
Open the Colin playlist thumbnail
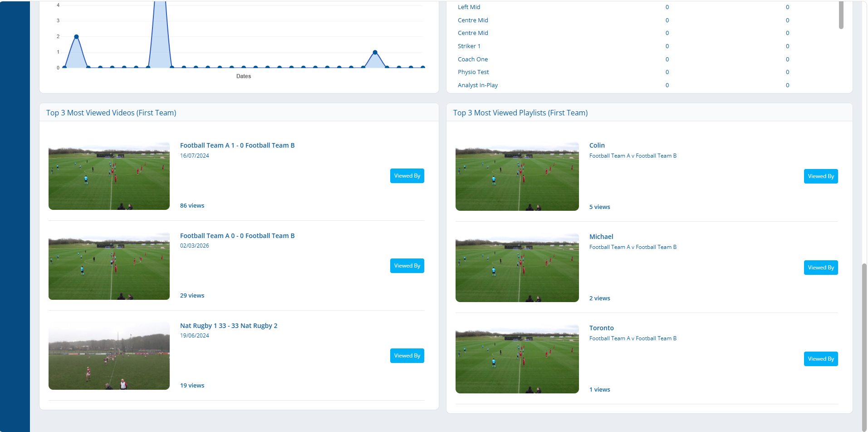tap(517, 176)
